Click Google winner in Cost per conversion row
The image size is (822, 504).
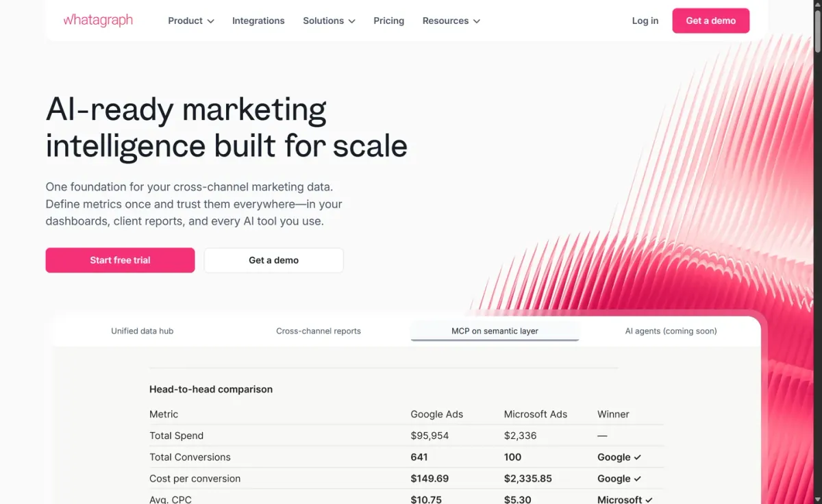(x=619, y=479)
